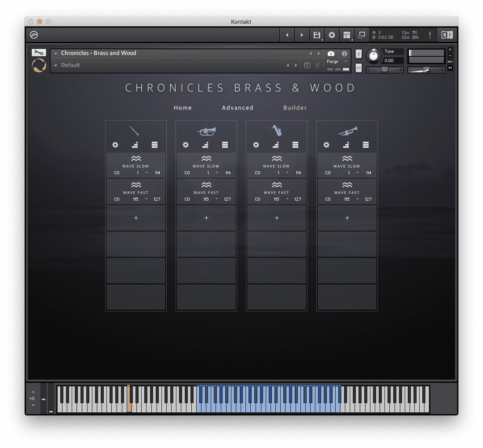483x448 pixels.
Task: Open settings gear in the flugelhorn column
Action: point(186,145)
